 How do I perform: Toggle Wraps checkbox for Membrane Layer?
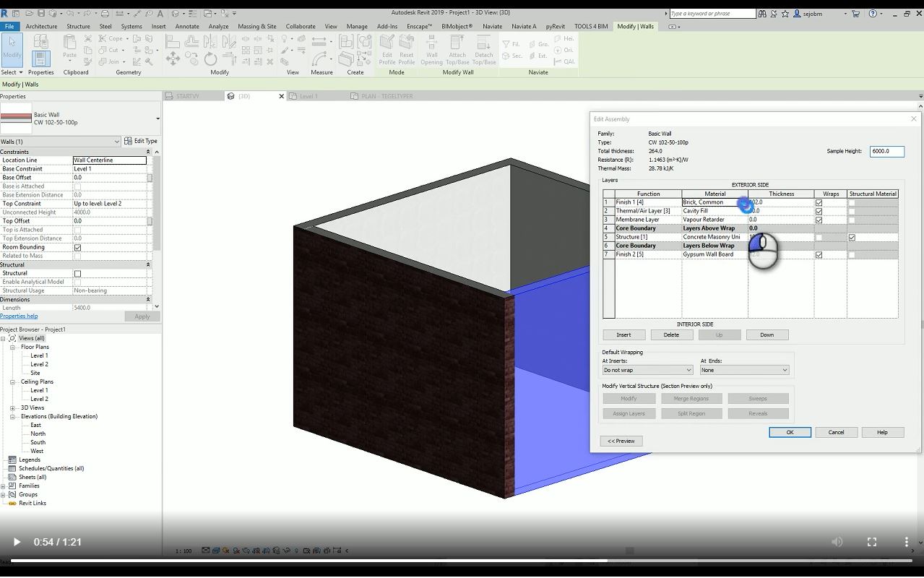[819, 220]
